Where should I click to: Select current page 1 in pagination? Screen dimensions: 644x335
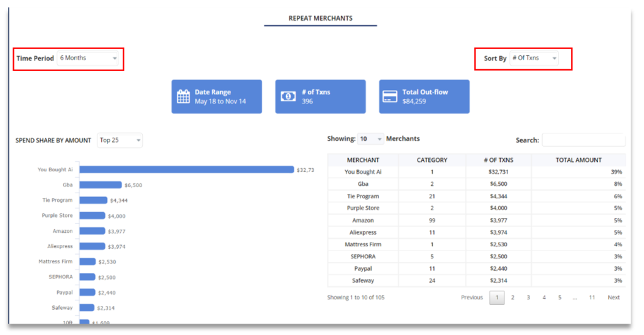(497, 298)
